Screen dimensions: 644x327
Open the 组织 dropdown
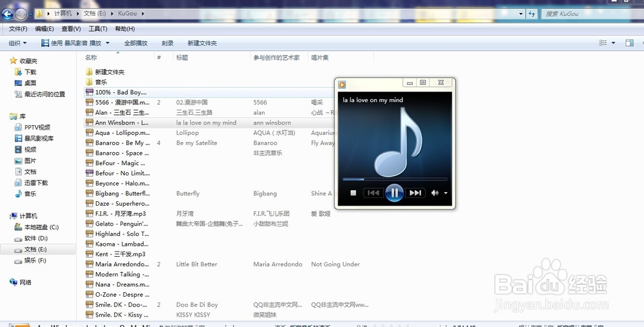[17, 43]
